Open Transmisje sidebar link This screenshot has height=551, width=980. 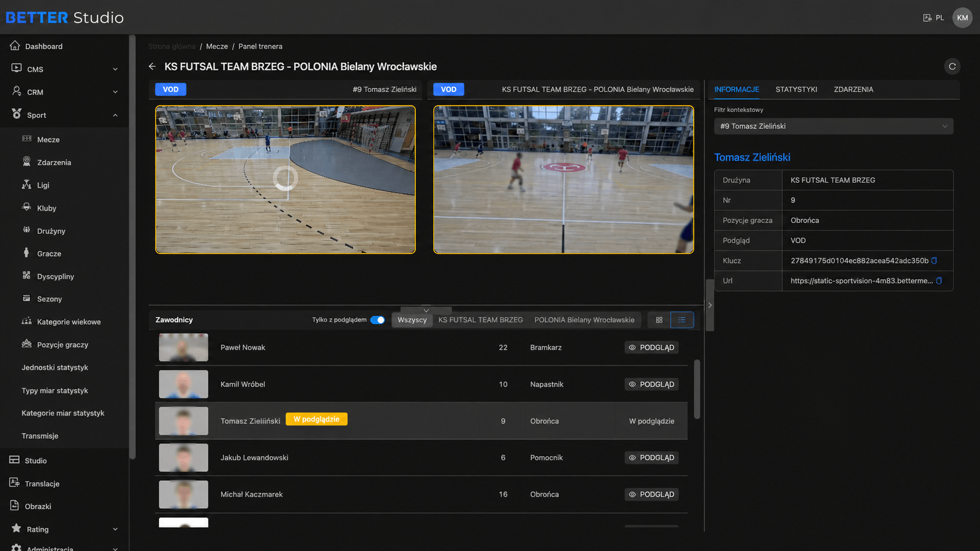point(40,436)
